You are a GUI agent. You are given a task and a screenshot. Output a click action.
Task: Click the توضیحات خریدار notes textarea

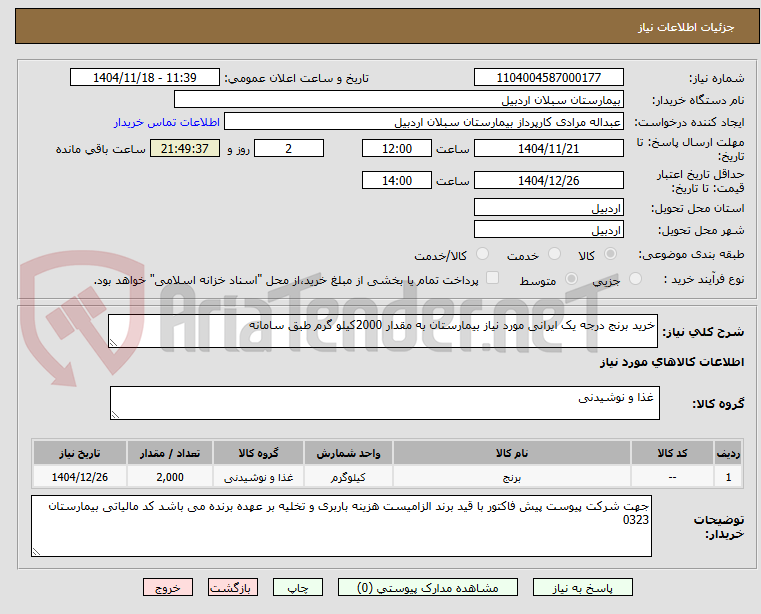pyautogui.click(x=341, y=526)
